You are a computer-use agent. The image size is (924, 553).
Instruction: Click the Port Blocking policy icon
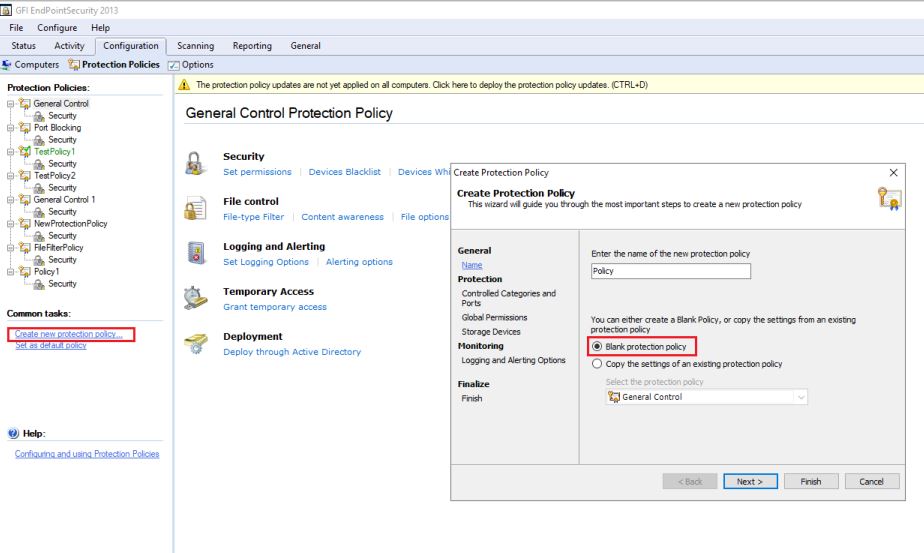pos(25,127)
